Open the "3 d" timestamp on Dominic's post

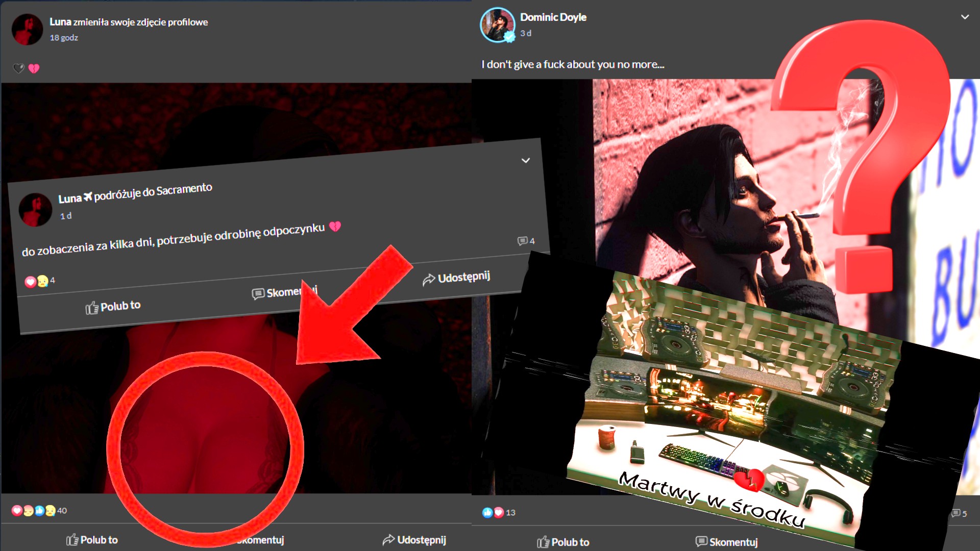pos(526,33)
